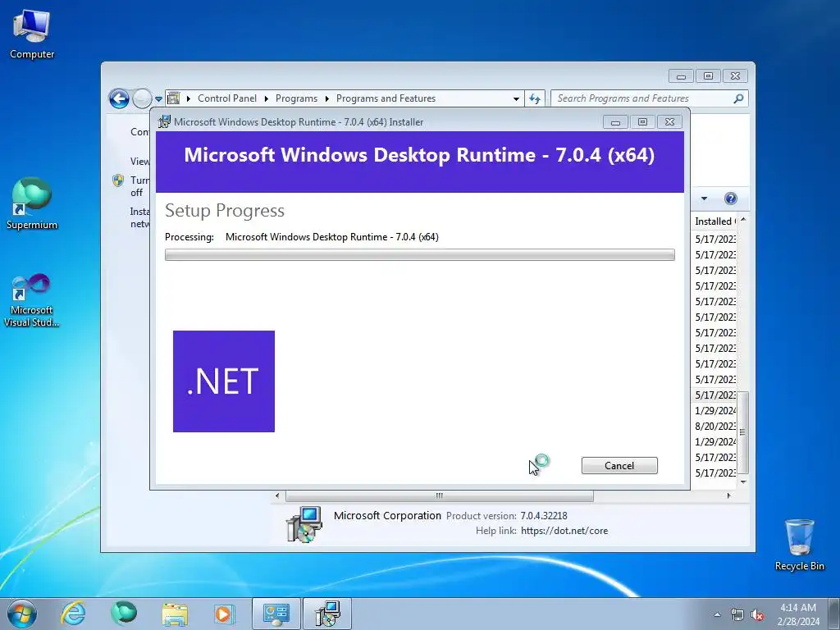This screenshot has width=840, height=630.
Task: Click the installer progress bar
Action: click(419, 255)
